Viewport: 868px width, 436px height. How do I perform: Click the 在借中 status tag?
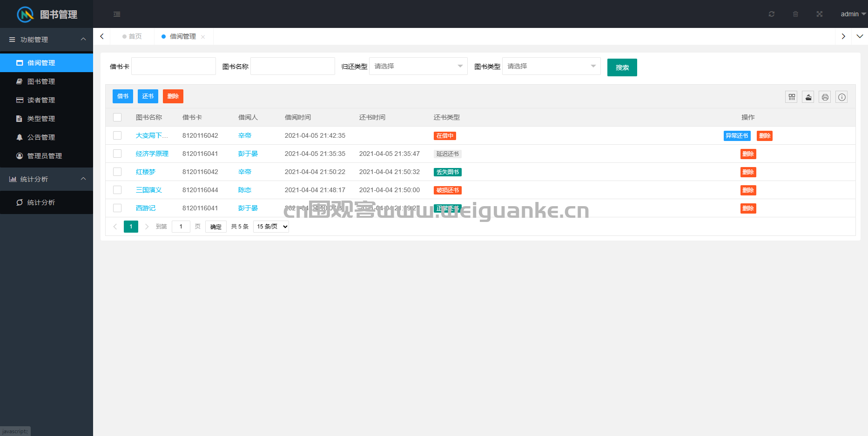click(x=445, y=136)
